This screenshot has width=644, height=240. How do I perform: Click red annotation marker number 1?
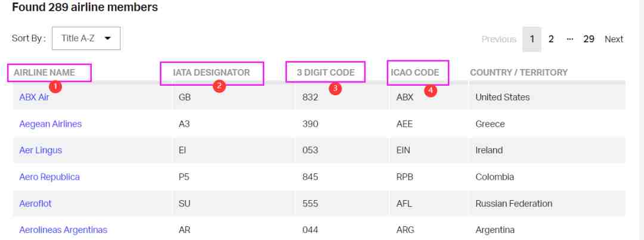pos(55,86)
